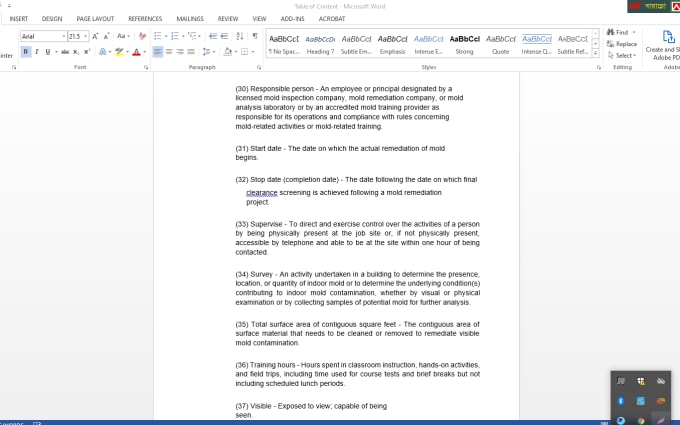Apply the Emphasis style

392,45
